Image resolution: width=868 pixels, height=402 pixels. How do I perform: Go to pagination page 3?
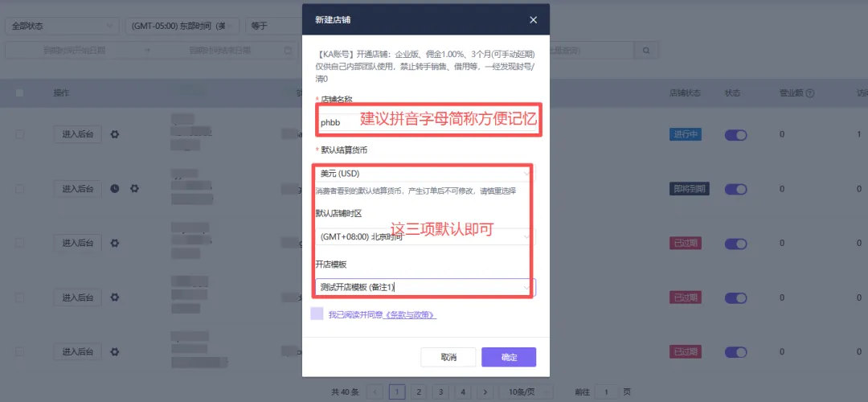tap(440, 392)
